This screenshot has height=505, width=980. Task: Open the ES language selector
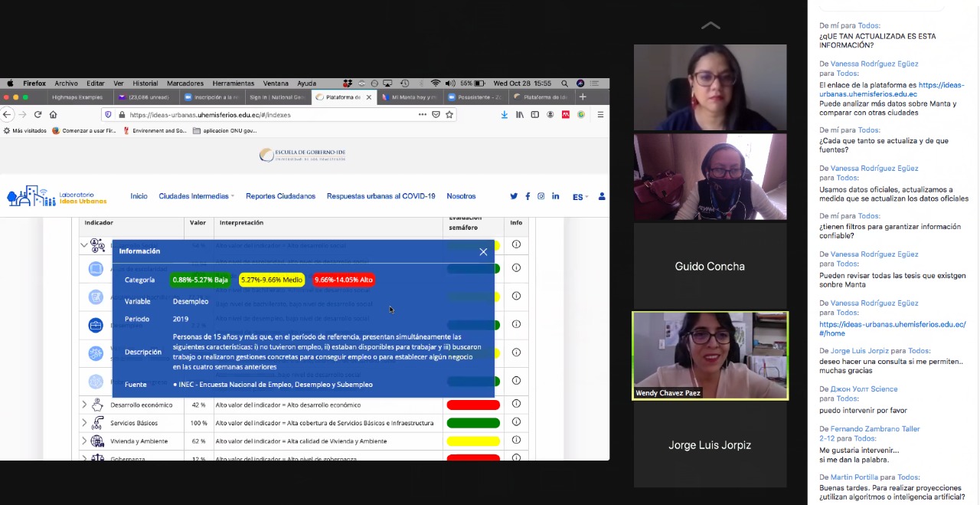(580, 197)
